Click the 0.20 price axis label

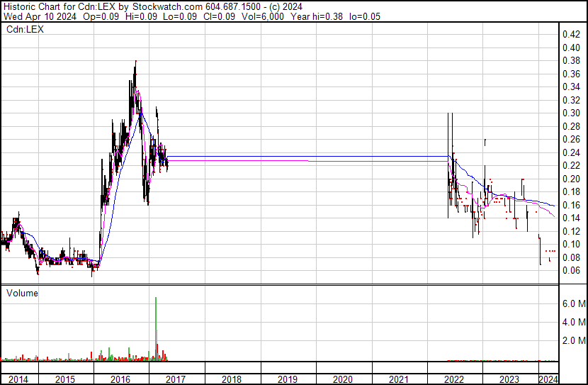point(570,179)
